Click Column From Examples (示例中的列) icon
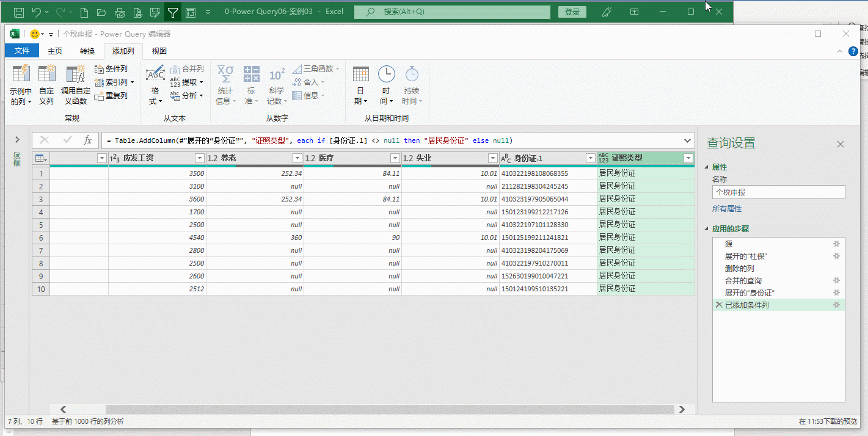Viewport: 868px width, 436px height. (21, 74)
